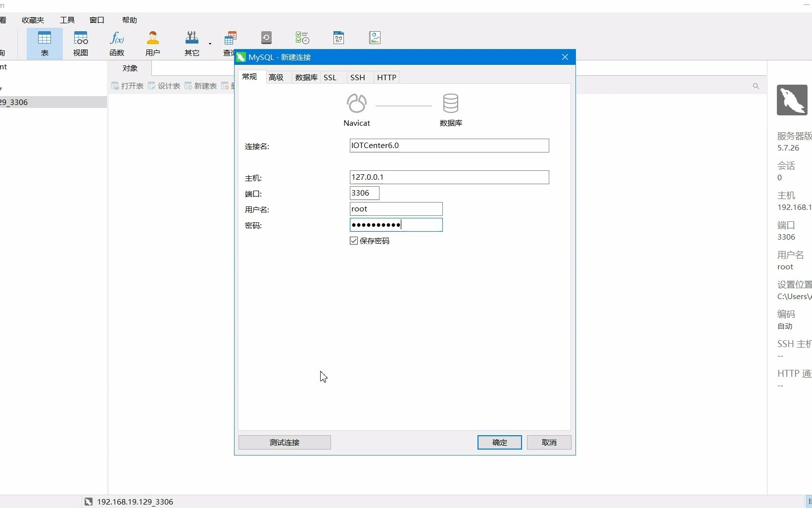This screenshot has width=812, height=508.
Task: Click the 连接名 input field
Action: coord(449,146)
